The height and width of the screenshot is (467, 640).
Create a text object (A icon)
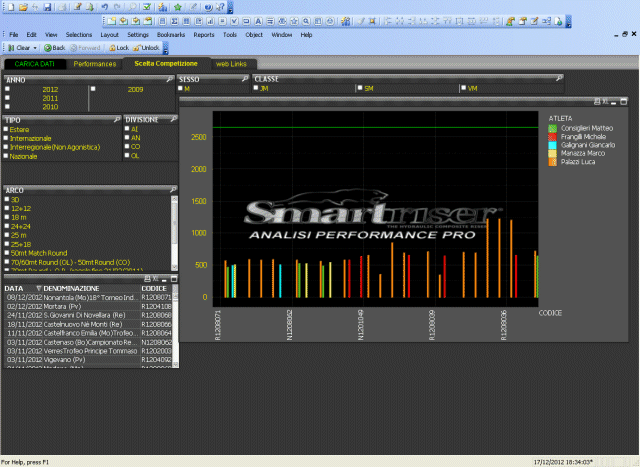tap(258, 21)
